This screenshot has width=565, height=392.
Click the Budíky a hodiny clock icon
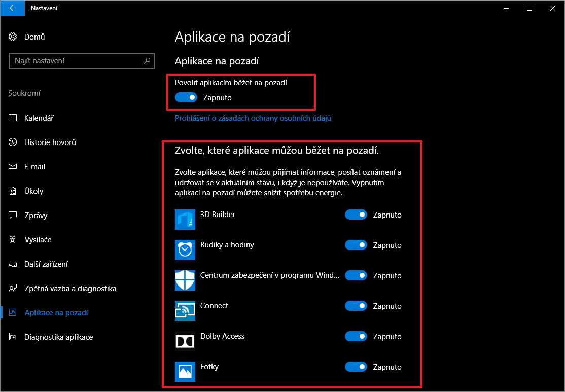[x=185, y=250]
